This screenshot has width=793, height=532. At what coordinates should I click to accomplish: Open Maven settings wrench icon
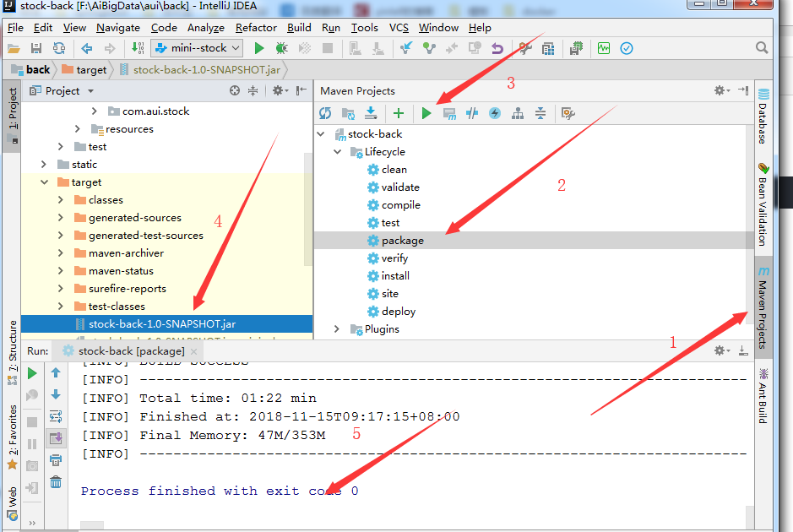coord(568,114)
